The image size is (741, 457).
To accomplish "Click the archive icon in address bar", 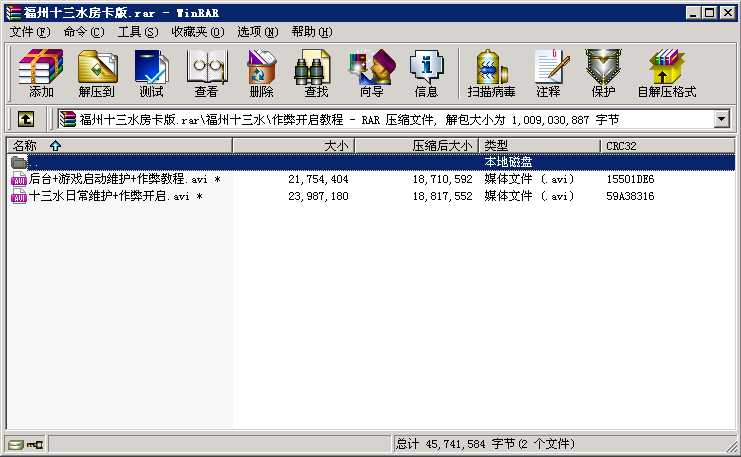I will pyautogui.click(x=68, y=119).
